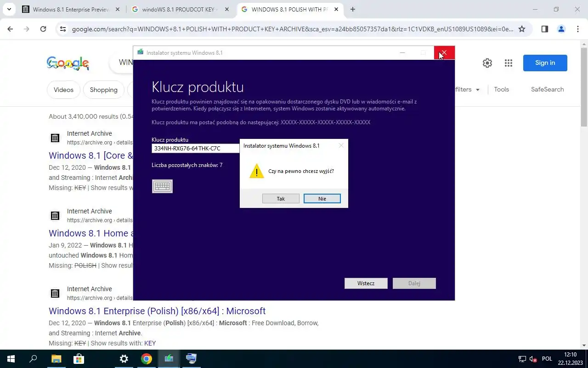Open search Tools
The height and width of the screenshot is (368, 588).
tap(502, 90)
